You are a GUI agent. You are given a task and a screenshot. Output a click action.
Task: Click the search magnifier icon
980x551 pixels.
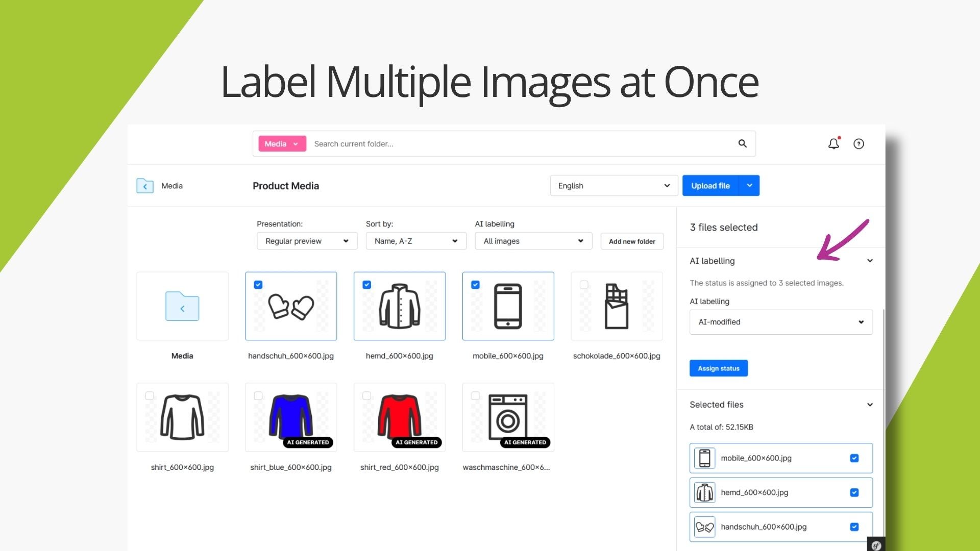[743, 144]
